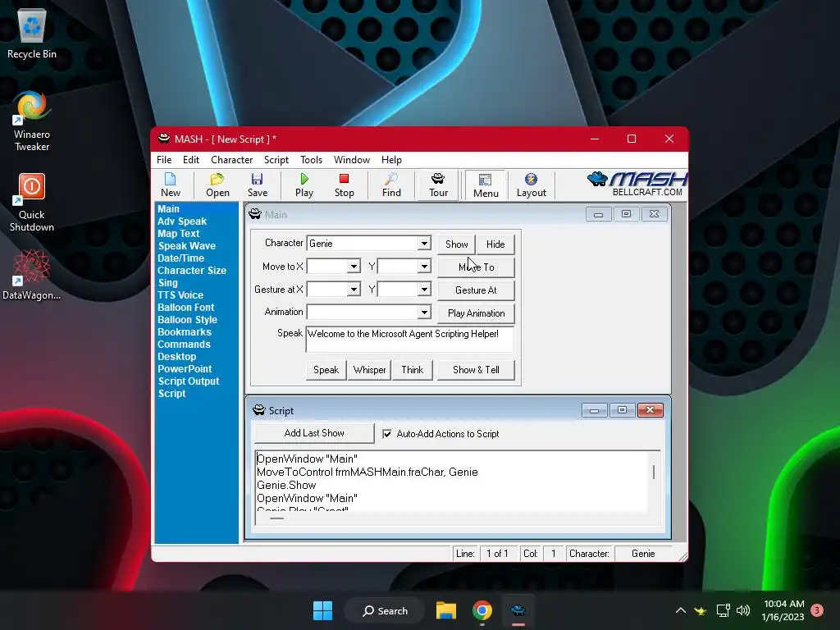840x630 pixels.
Task: Click taskbar Search box
Action: click(x=385, y=610)
